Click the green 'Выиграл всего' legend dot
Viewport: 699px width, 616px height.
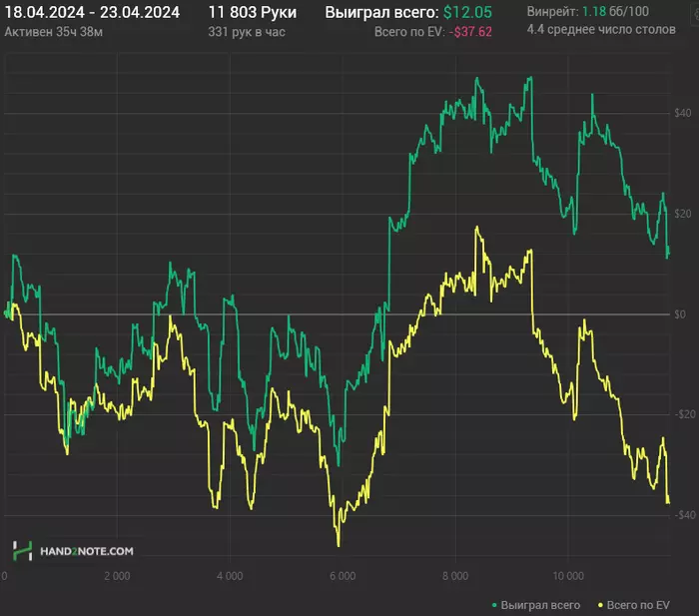tap(494, 605)
